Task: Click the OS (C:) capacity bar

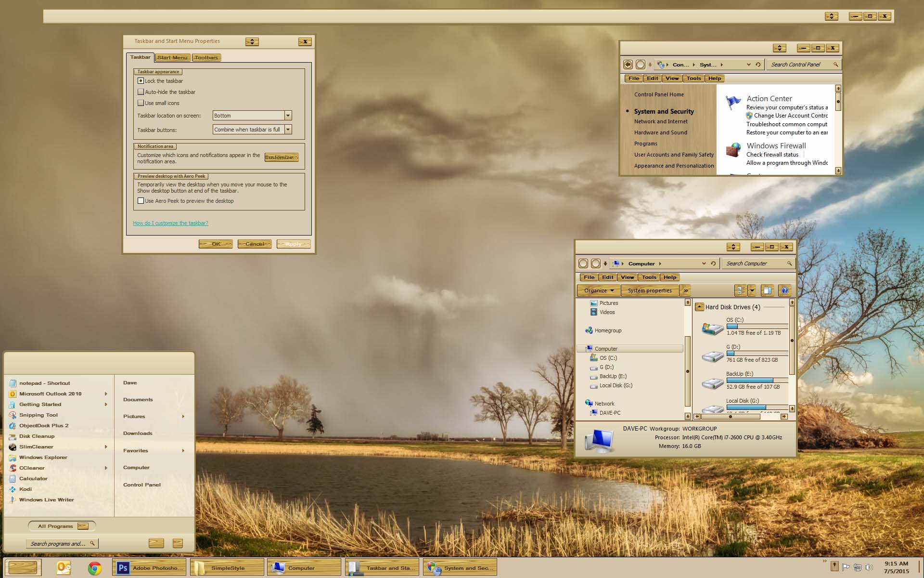Action: click(757, 326)
